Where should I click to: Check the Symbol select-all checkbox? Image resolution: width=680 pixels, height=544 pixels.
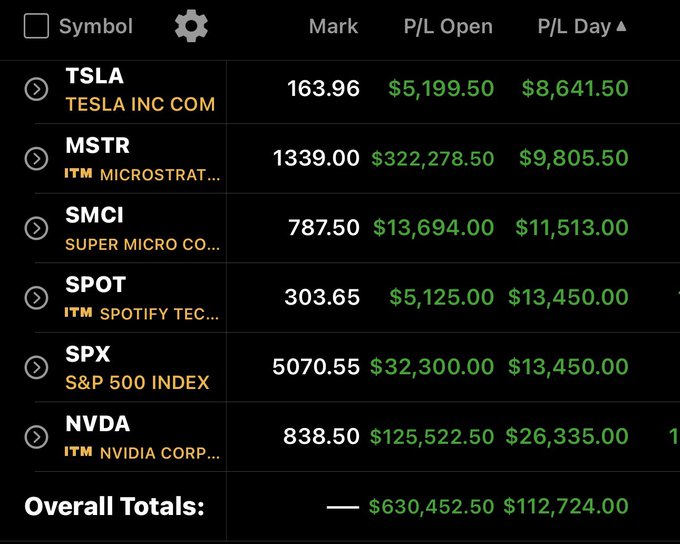click(36, 26)
